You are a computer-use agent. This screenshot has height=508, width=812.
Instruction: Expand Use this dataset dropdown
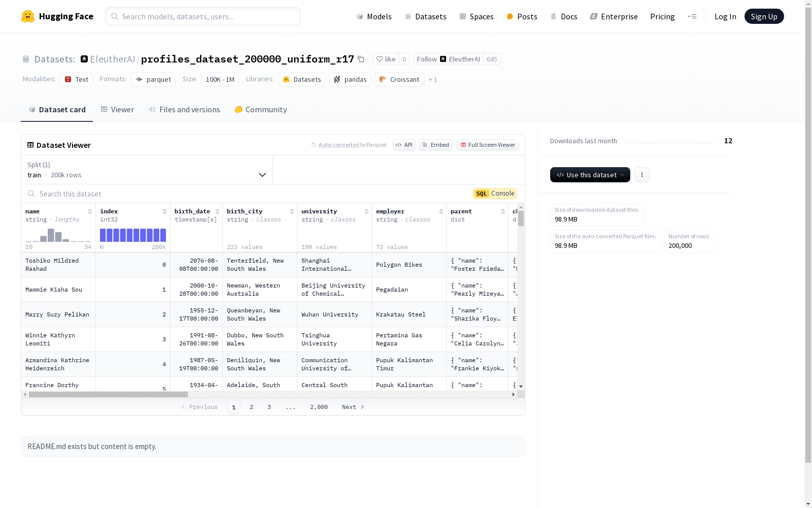590,175
